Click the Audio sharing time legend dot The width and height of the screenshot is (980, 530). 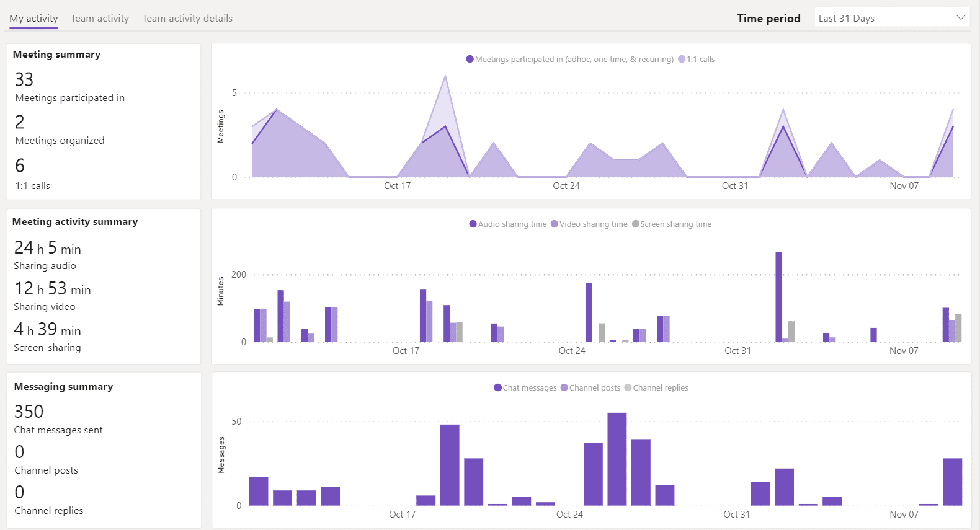point(473,224)
